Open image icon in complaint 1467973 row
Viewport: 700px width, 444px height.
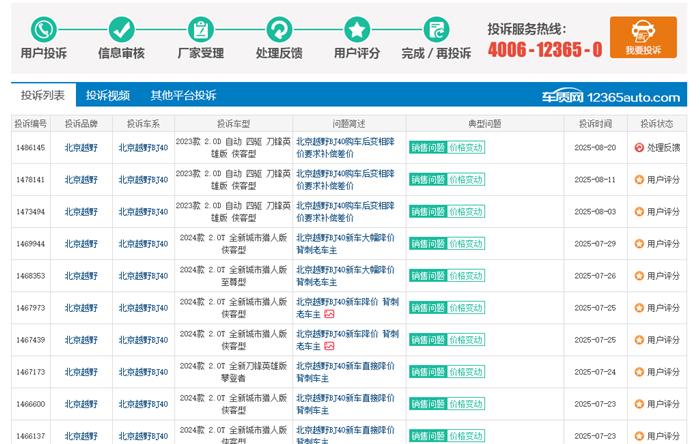pos(329,314)
